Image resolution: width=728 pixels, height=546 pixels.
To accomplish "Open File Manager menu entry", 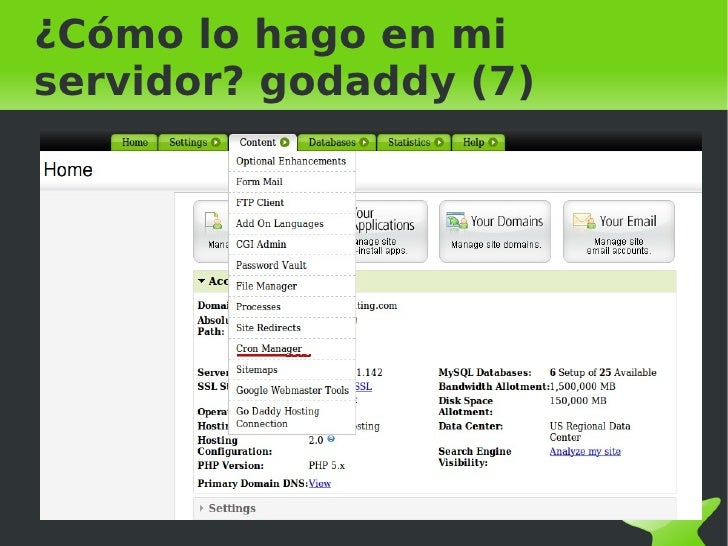I will pyautogui.click(x=292, y=286).
